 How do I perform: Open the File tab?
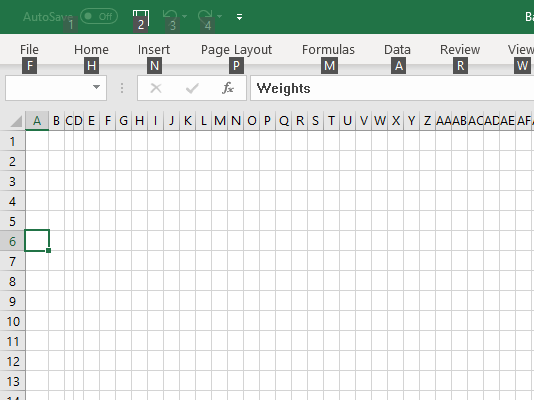[29, 50]
